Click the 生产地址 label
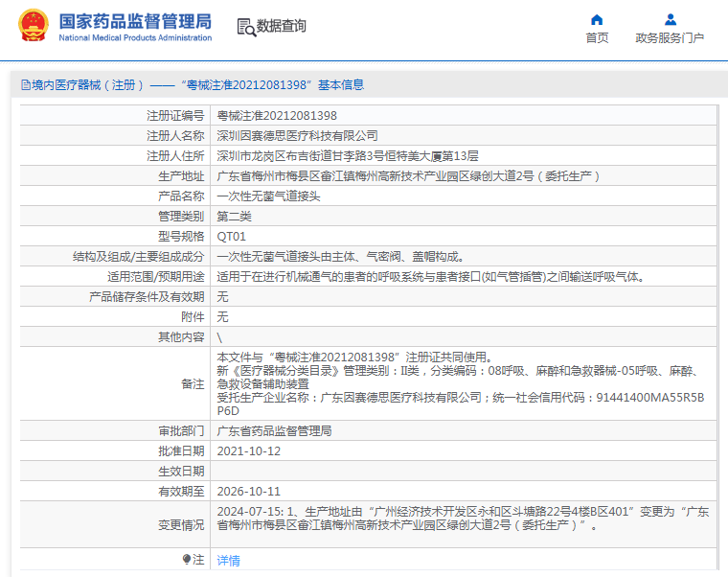 click(x=181, y=176)
